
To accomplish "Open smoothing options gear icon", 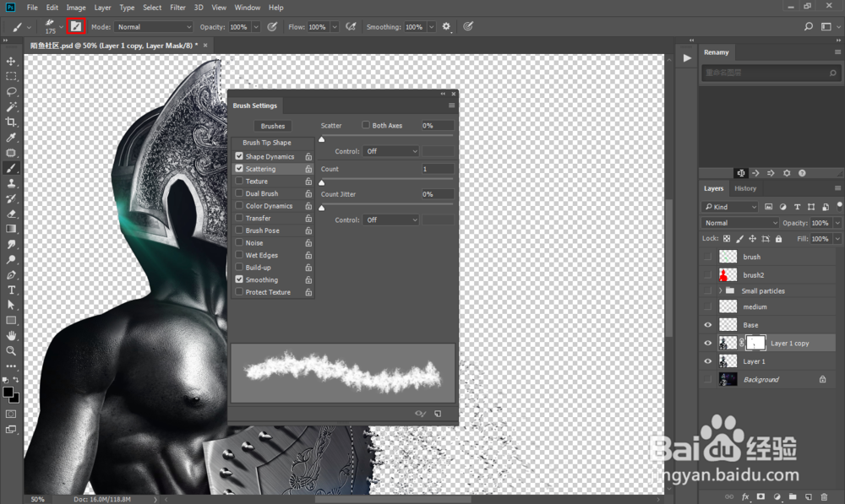I will click(446, 26).
